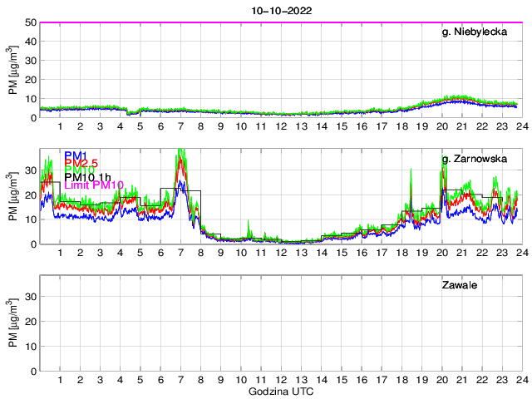This screenshot has height=399, width=532.
Task: Click the red PM2.5 legend entry
Action: click(81, 165)
